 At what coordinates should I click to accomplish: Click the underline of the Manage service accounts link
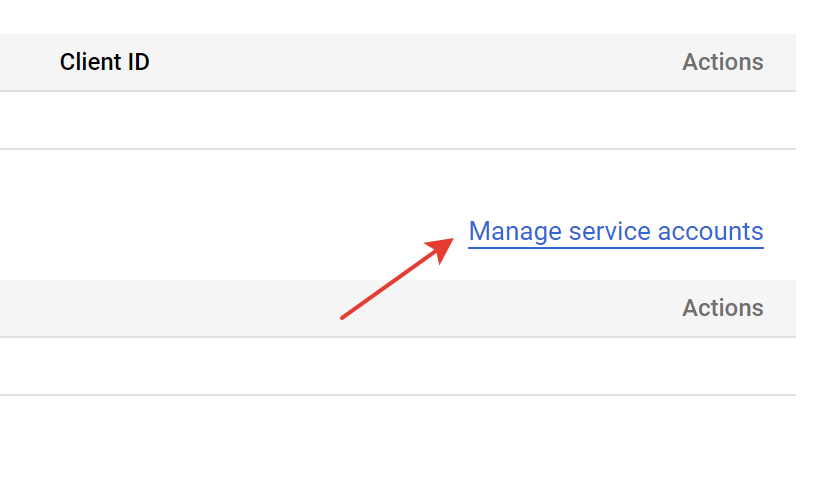(x=616, y=247)
